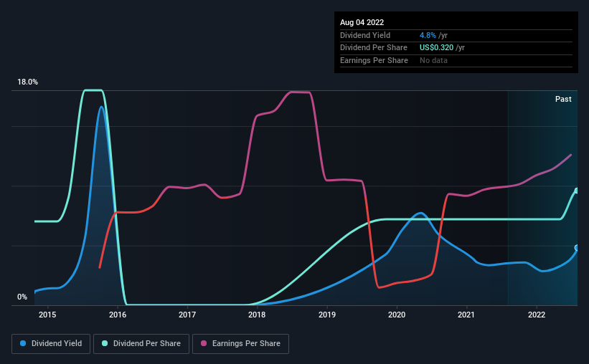Viewport: 589px width, 364px height.
Task: Click the Aug 04 2022 tooltip date header
Action: tap(357, 23)
